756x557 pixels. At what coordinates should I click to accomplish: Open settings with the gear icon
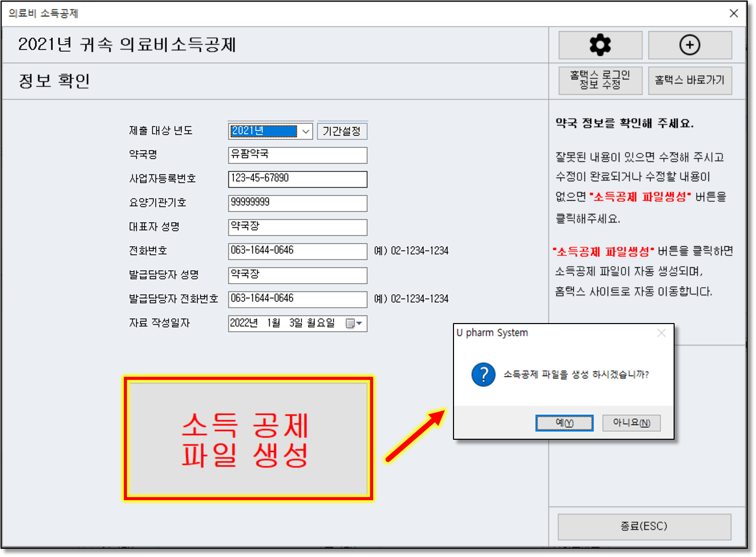(x=600, y=45)
